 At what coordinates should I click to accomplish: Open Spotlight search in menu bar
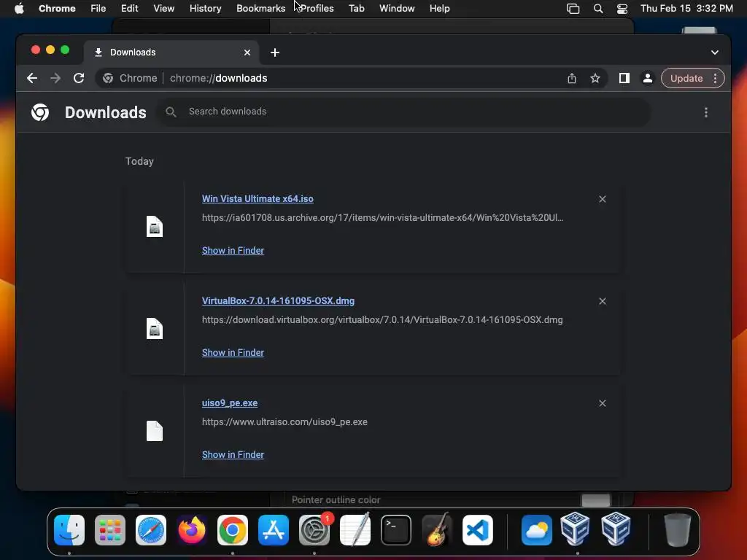pyautogui.click(x=598, y=8)
